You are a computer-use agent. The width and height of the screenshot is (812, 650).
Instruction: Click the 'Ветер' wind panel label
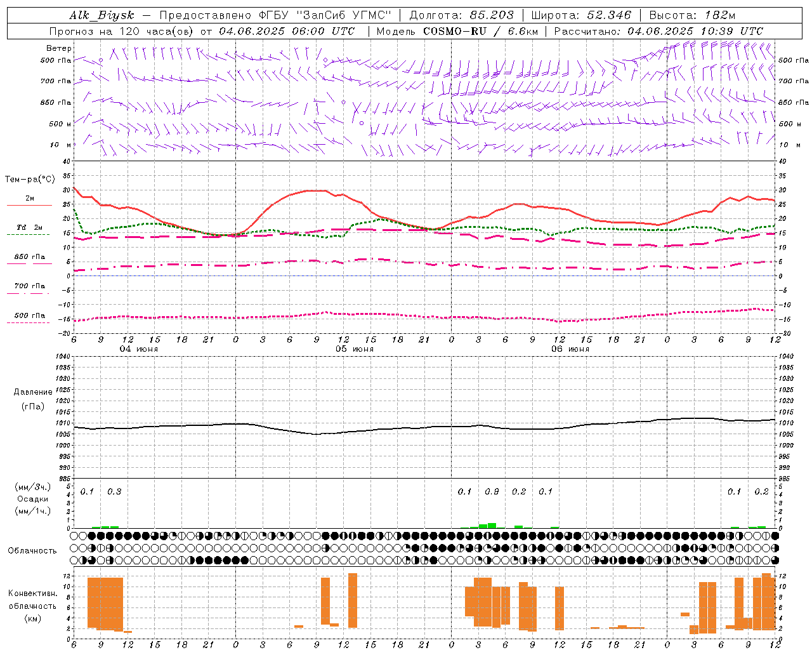(59, 48)
